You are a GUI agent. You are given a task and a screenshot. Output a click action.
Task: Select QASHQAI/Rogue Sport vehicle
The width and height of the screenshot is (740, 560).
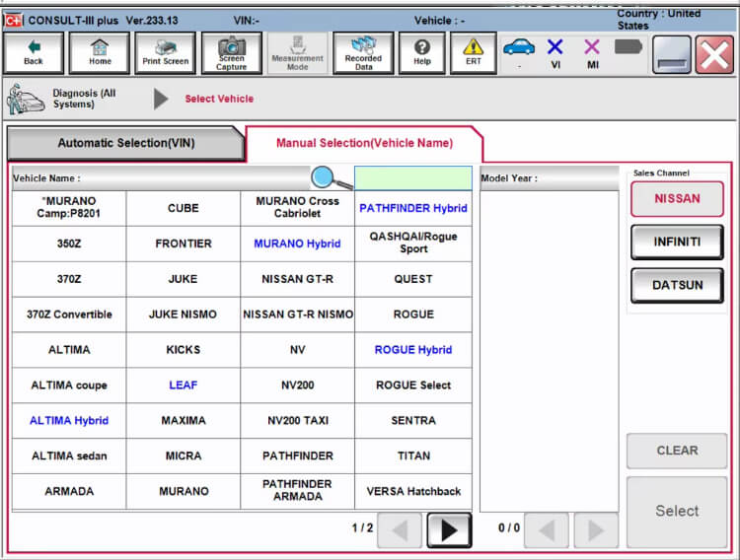tap(413, 244)
